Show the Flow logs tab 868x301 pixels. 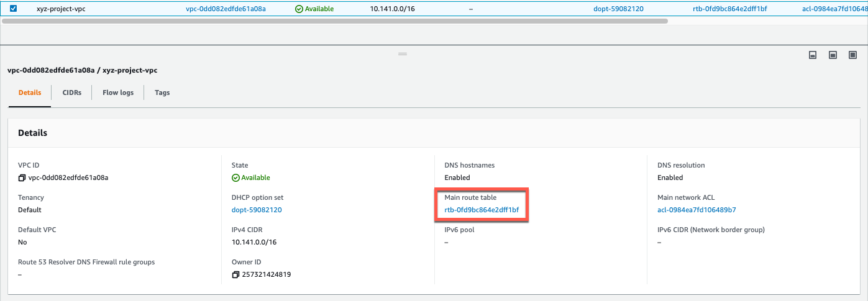(x=118, y=92)
